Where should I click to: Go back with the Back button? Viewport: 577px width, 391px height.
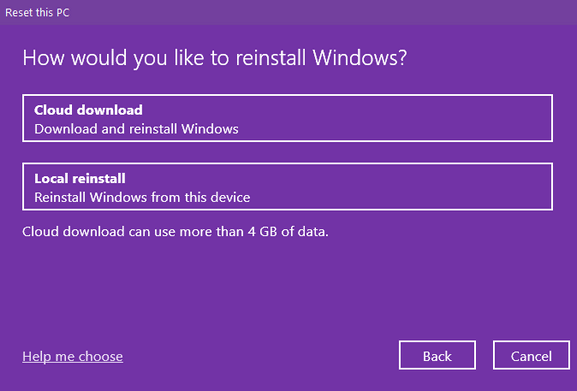point(437,355)
